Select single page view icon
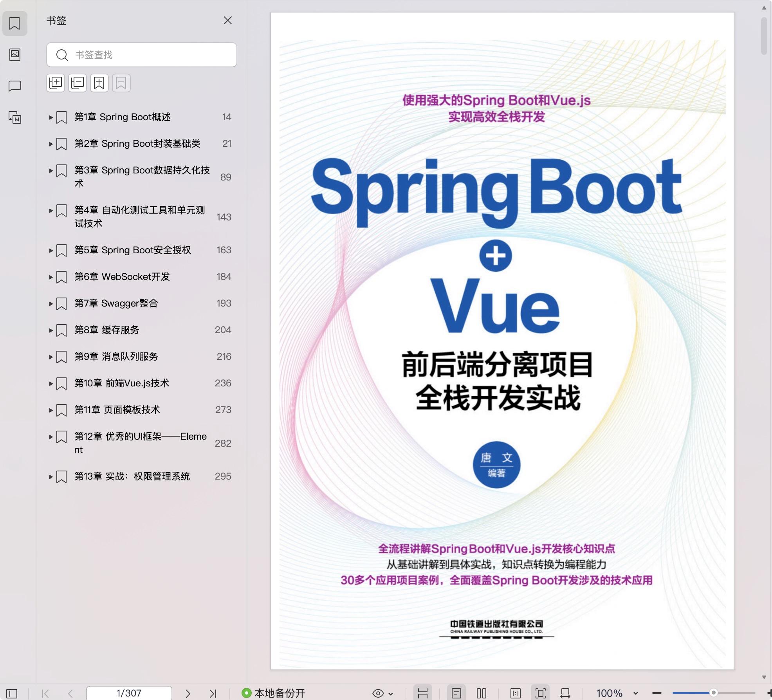This screenshot has width=772, height=700. [x=456, y=693]
